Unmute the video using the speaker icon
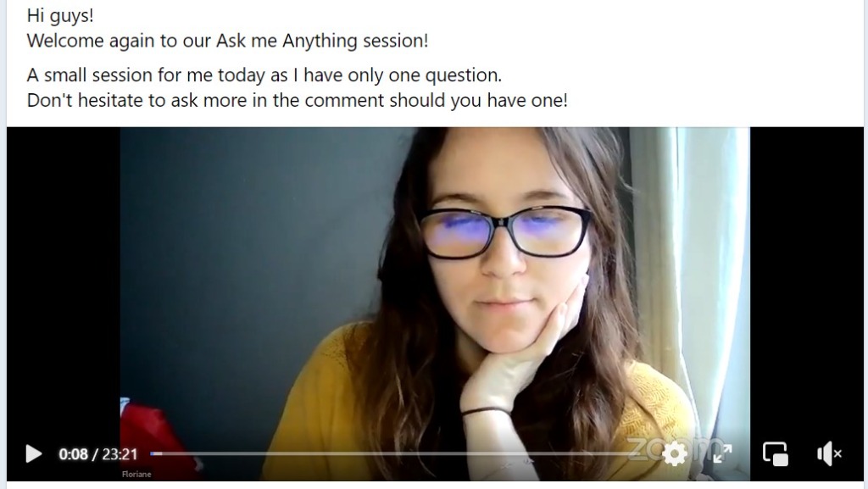The image size is (868, 489). click(x=829, y=454)
